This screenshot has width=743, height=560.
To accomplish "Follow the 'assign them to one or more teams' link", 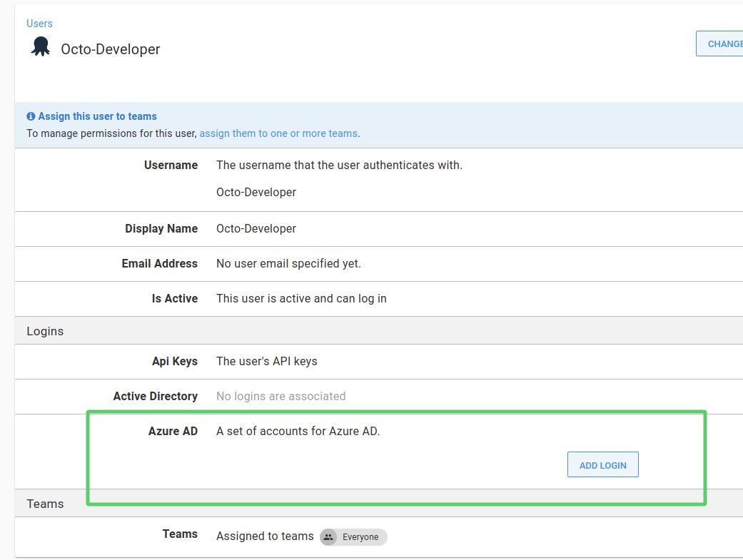I will point(279,133).
